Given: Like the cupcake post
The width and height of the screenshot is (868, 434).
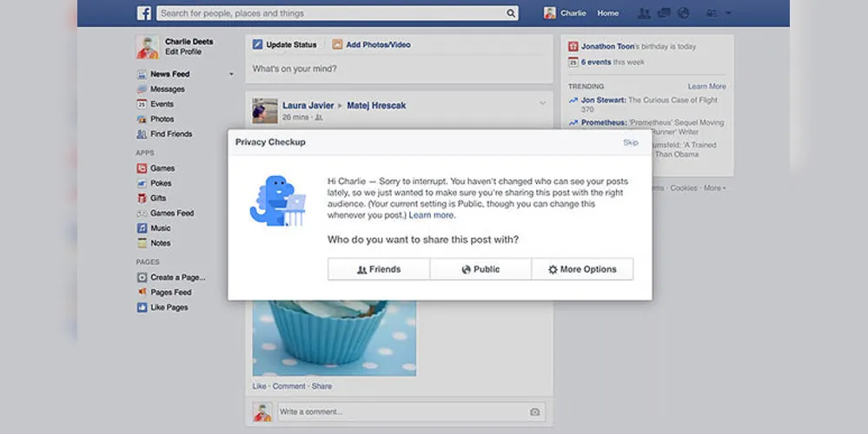Looking at the screenshot, I should [x=259, y=386].
